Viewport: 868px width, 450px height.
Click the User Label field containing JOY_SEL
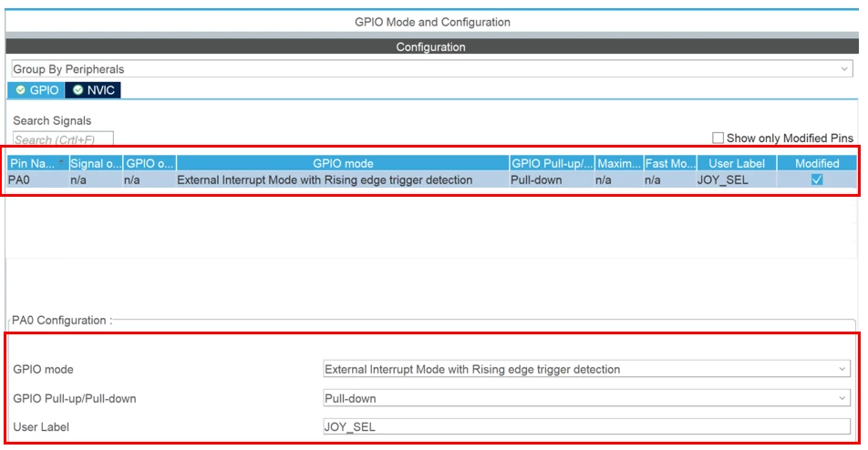tap(586, 426)
